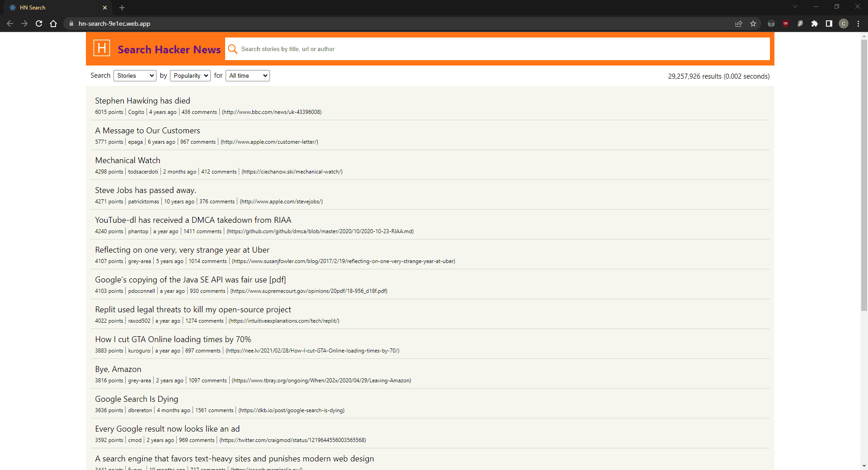Open the susanjfowler.com blog URL
Screen dimensions: 868x470
(x=344, y=261)
